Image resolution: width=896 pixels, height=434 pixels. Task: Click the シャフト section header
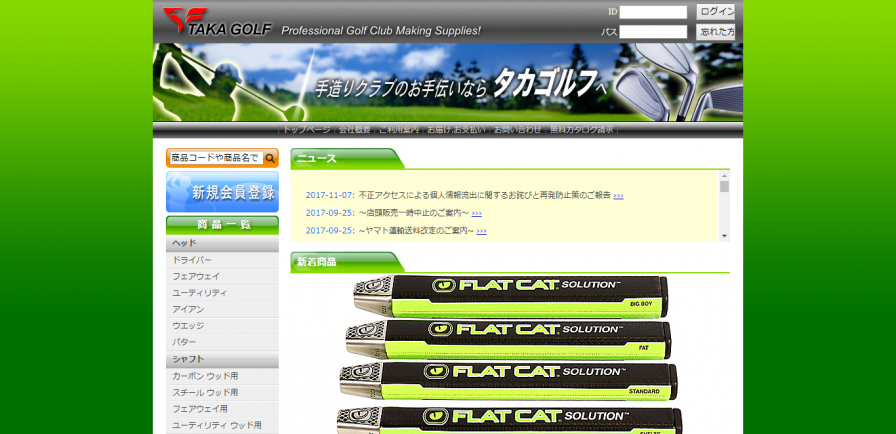click(x=222, y=360)
